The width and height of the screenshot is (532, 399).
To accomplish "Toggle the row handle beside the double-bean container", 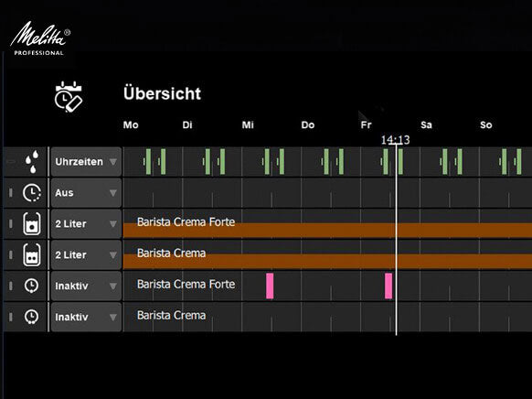I will coord(11,254).
